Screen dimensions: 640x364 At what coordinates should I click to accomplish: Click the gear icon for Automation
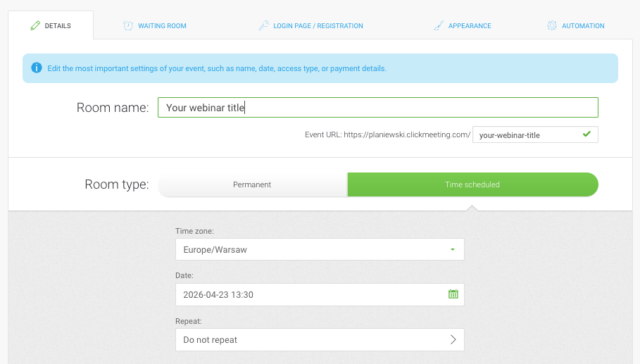552,26
